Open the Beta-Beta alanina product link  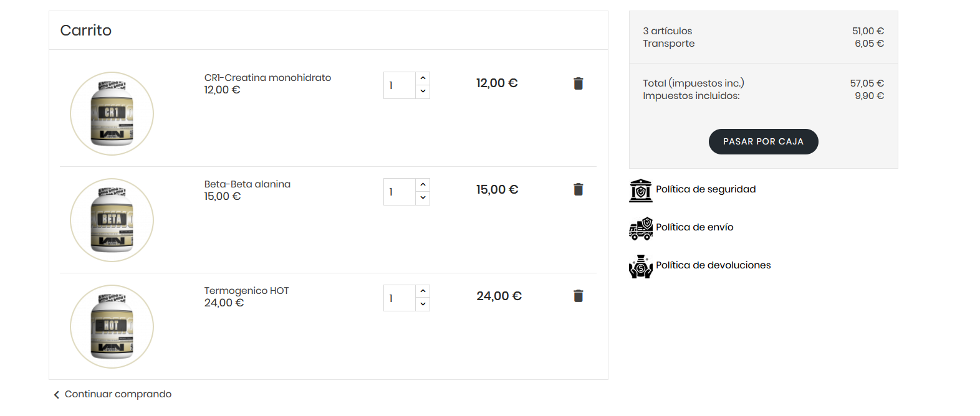[247, 184]
